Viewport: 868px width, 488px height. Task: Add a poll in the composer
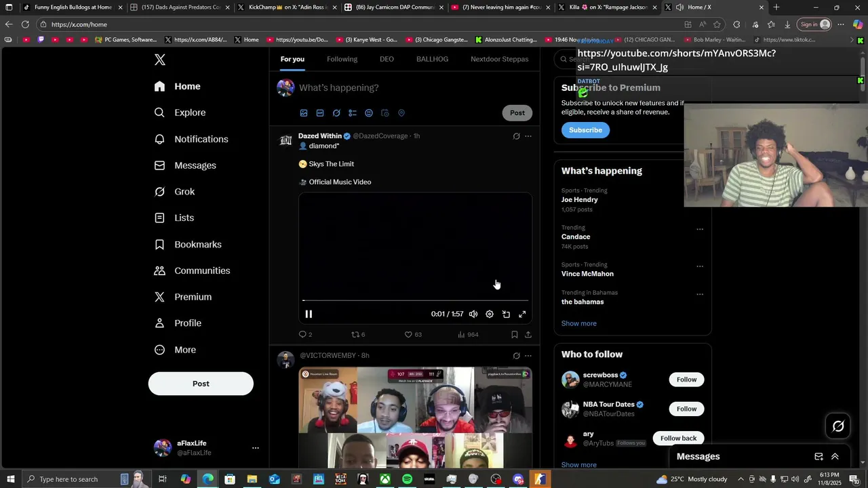pyautogui.click(x=353, y=113)
